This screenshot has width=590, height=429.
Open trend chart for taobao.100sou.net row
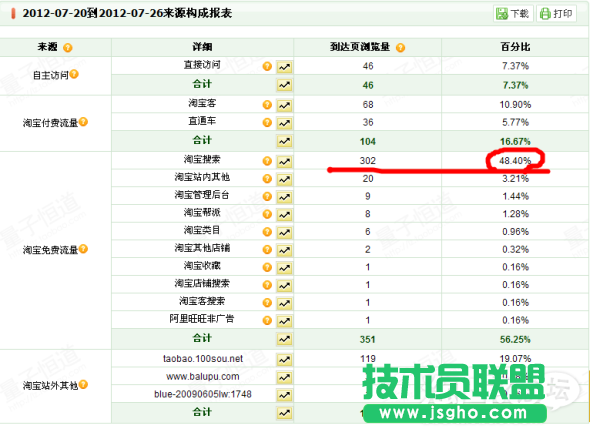point(284,360)
